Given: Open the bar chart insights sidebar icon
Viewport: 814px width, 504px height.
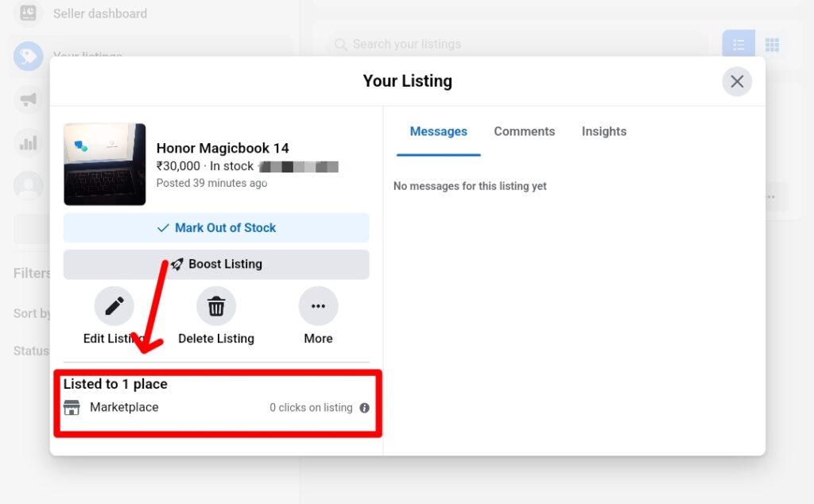Looking at the screenshot, I should click(x=28, y=143).
